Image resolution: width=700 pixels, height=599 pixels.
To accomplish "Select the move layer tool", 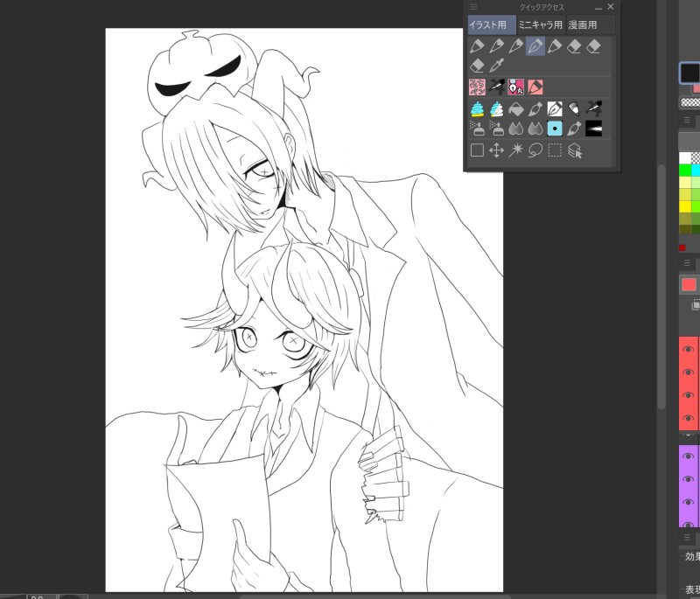I will coord(496,150).
